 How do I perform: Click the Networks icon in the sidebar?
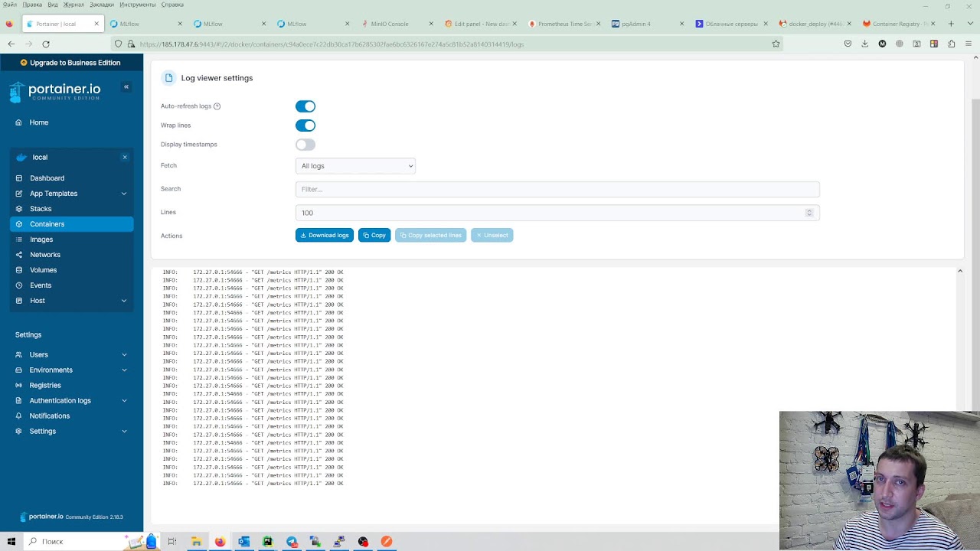(x=19, y=255)
